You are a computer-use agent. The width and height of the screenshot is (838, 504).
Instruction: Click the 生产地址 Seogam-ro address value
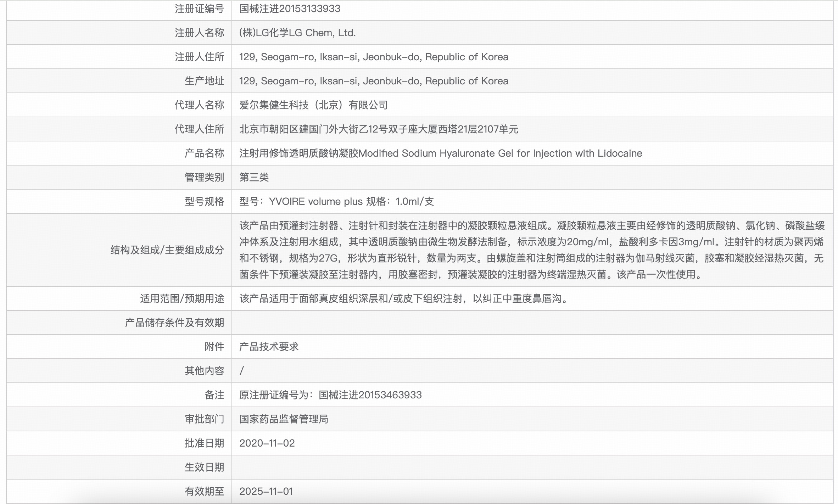(x=373, y=81)
